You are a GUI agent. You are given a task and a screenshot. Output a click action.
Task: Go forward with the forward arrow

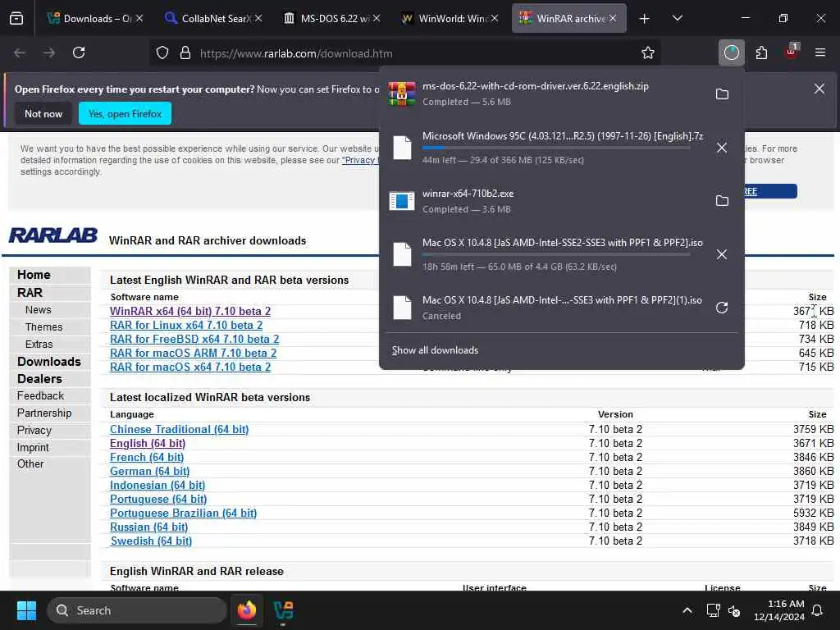(x=48, y=53)
